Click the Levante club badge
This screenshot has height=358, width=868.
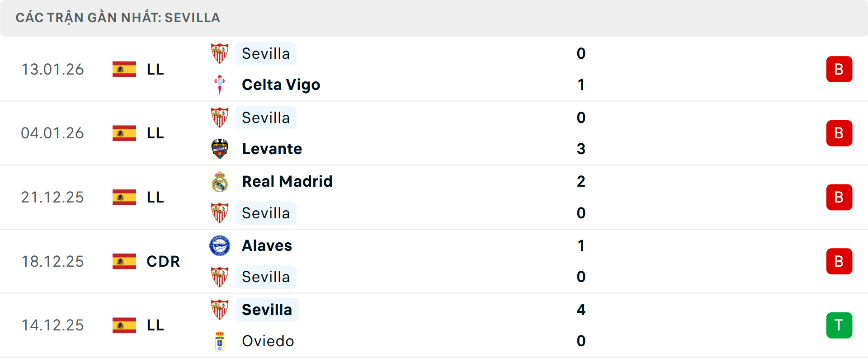[220, 148]
